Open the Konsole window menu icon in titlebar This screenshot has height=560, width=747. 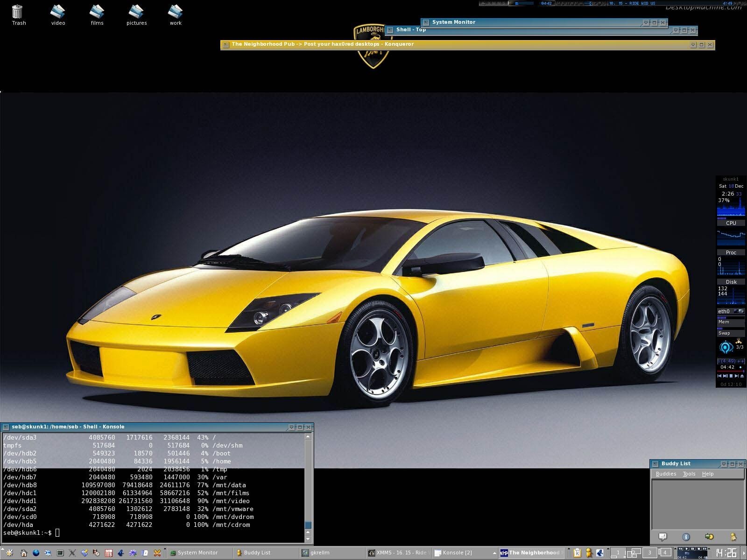(x=6, y=427)
